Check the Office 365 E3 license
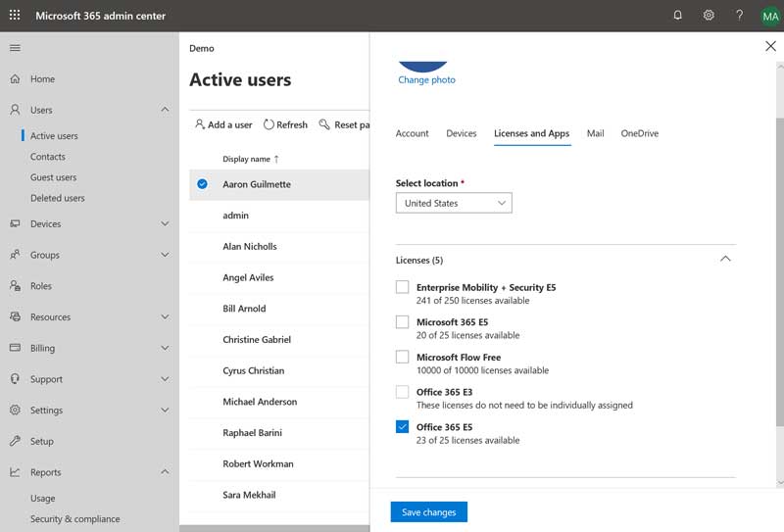This screenshot has width=784, height=532. [402, 392]
